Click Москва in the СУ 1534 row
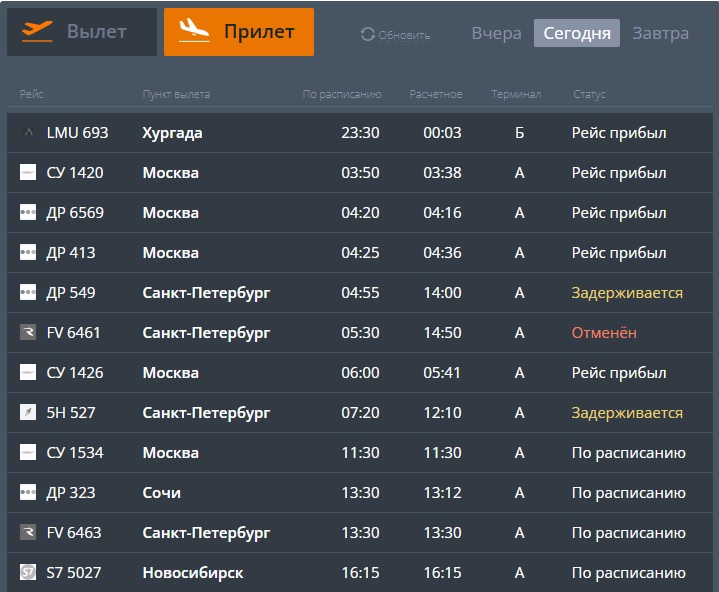 (x=171, y=452)
